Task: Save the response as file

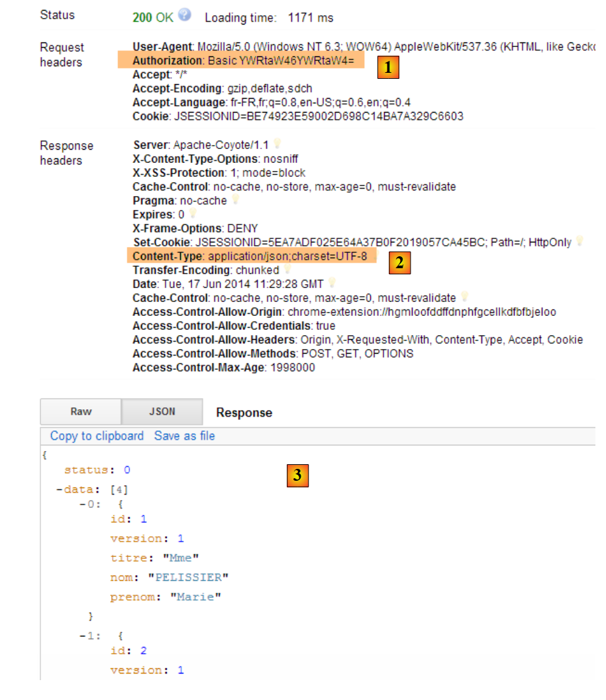Action: pos(184,436)
